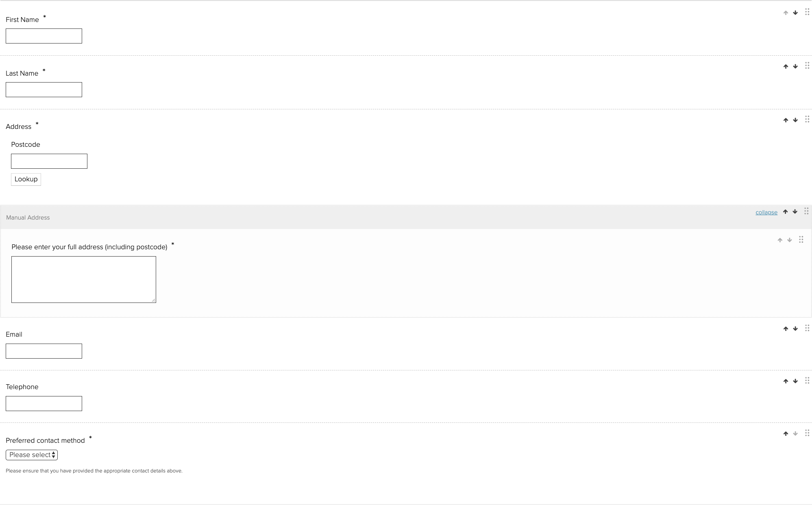Image resolution: width=812 pixels, height=505 pixels.
Task: Click the Telephone input box
Action: (x=44, y=404)
